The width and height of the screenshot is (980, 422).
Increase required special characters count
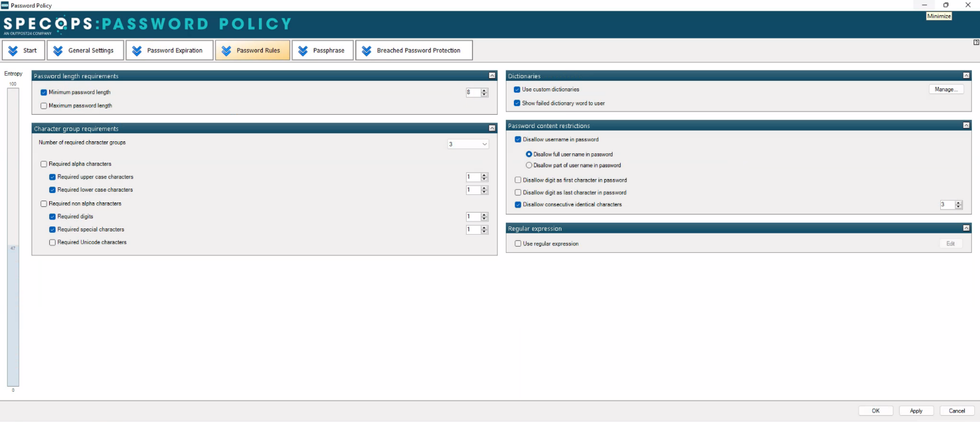[x=484, y=227]
